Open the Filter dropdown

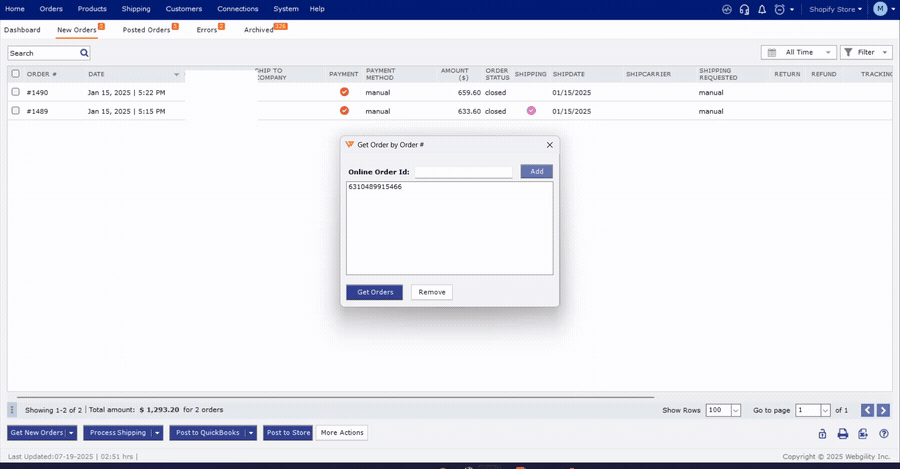coord(867,52)
